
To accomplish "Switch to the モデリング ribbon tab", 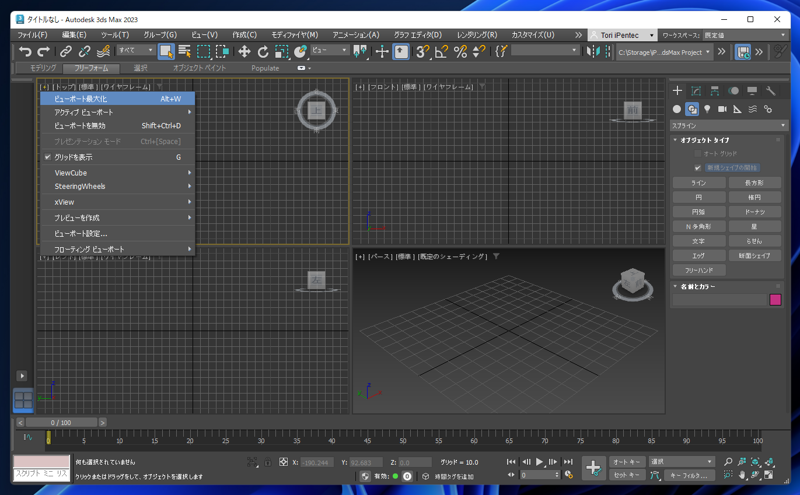I will tap(43, 68).
